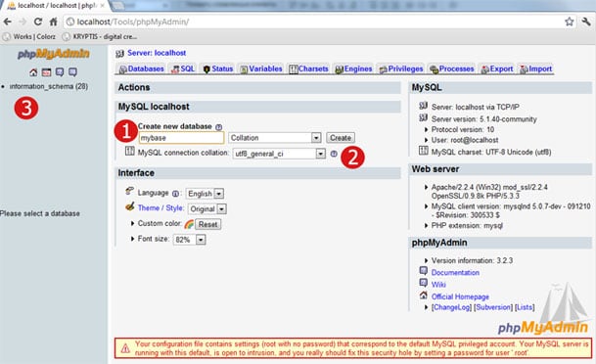Click the phpMyAdmin logo in the sidebar

coord(54,54)
